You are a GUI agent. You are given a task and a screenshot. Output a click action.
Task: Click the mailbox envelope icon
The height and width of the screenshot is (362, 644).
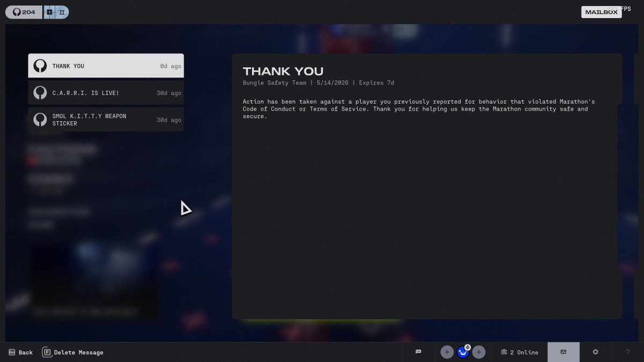[x=563, y=352]
